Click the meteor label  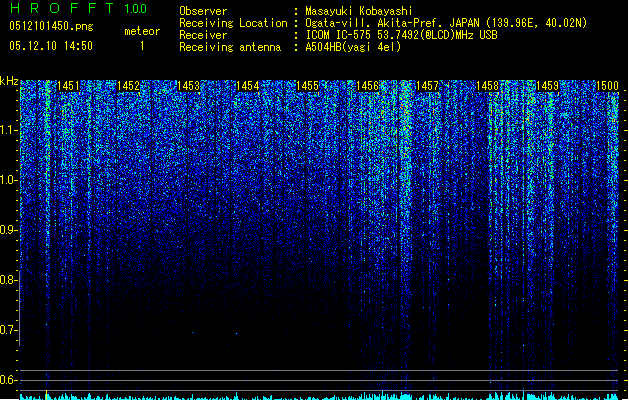point(142,31)
